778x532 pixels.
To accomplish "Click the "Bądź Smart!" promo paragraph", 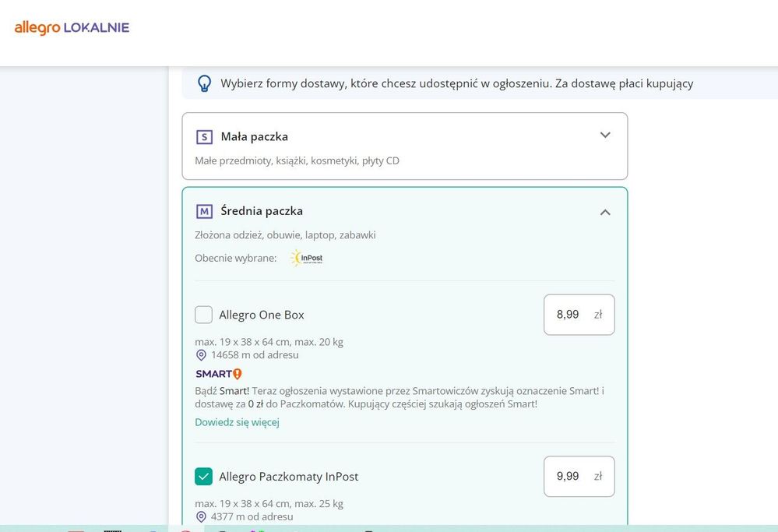I will point(400,397).
